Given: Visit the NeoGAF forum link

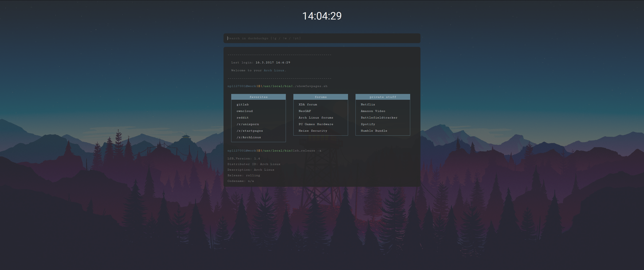Looking at the screenshot, I should click(x=305, y=111).
